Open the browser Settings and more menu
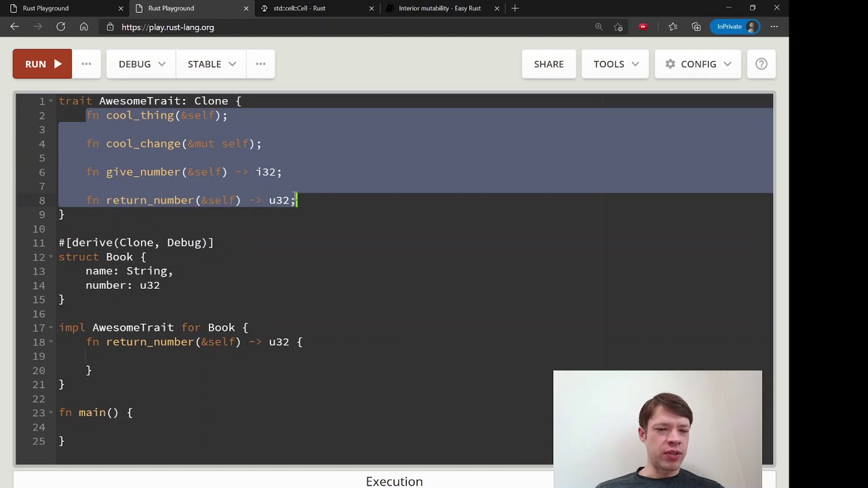This screenshot has width=868, height=488. pos(774,26)
